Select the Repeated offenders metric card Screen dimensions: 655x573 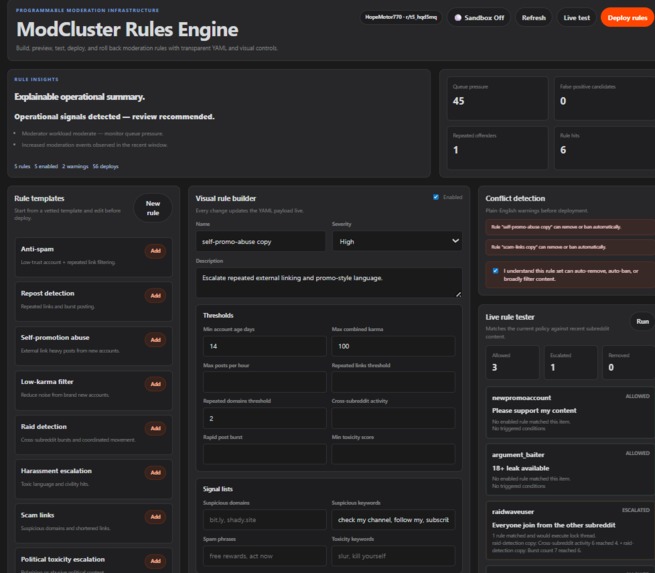click(498, 148)
